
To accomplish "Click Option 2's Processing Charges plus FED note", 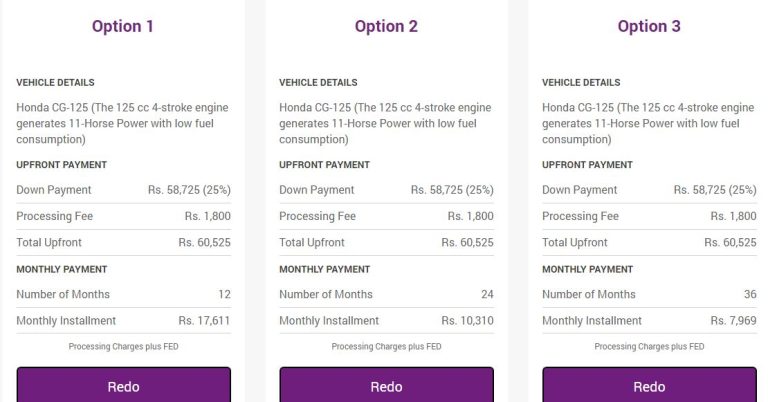I will click(x=386, y=347).
